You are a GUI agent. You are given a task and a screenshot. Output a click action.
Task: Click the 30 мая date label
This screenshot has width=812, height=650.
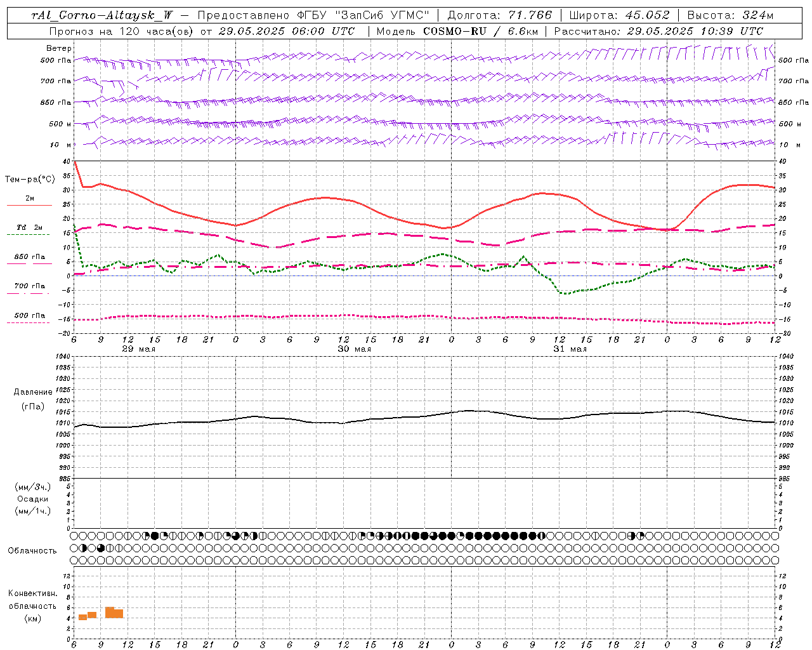354,348
